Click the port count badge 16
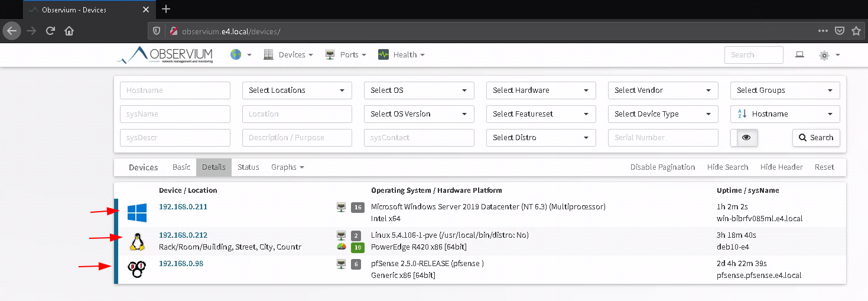Viewport: 868px width, 301px height. pos(357,207)
